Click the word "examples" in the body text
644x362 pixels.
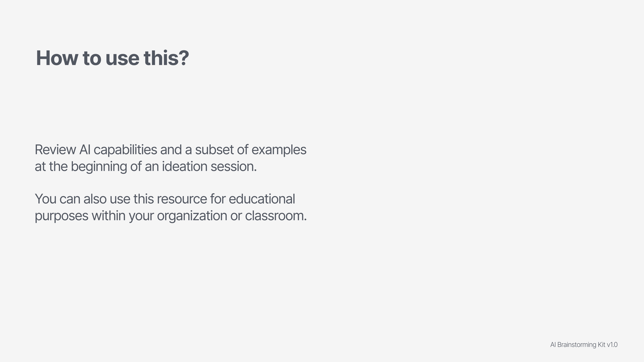[279, 150]
